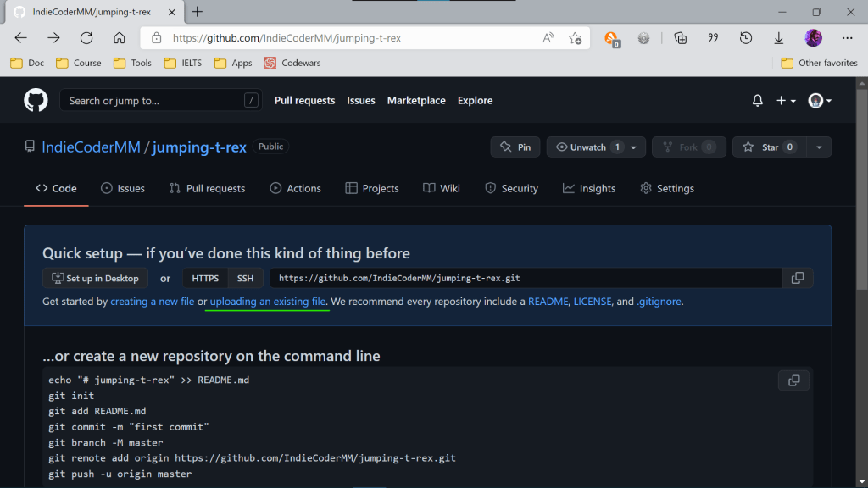Switch the clone URL to SSH
Viewport: 868px width, 488px height.
(245, 278)
